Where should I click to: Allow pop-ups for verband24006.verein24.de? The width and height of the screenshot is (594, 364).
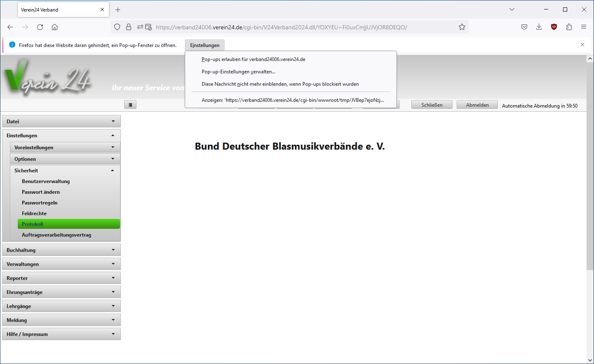(291, 59)
